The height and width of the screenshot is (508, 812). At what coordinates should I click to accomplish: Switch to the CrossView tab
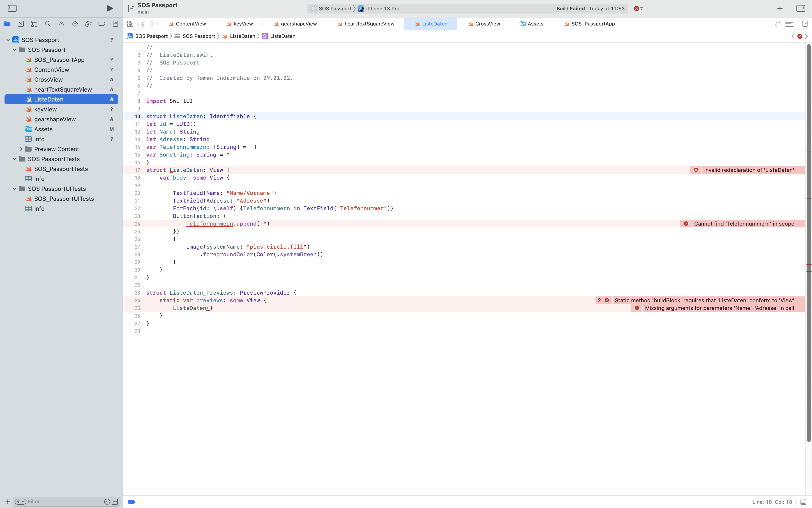(487, 24)
